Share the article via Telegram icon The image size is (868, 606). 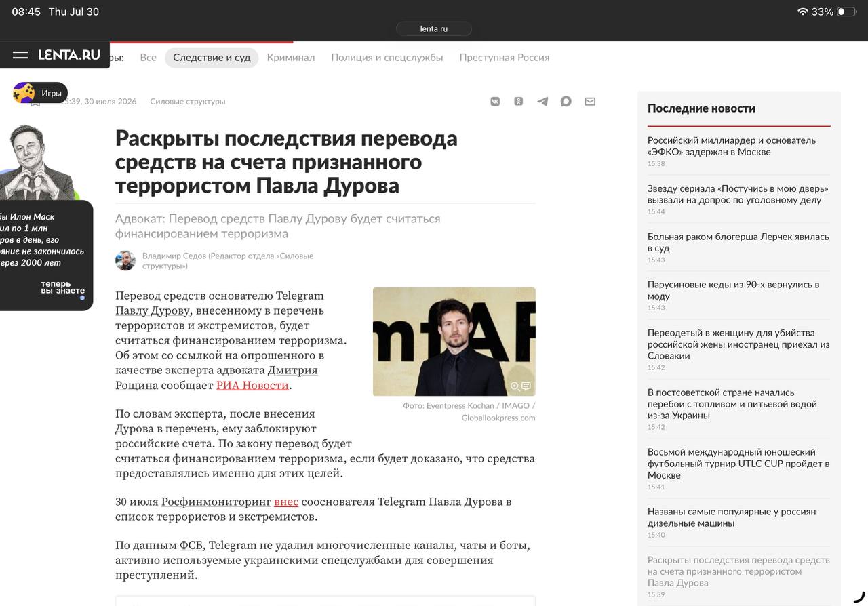point(542,102)
